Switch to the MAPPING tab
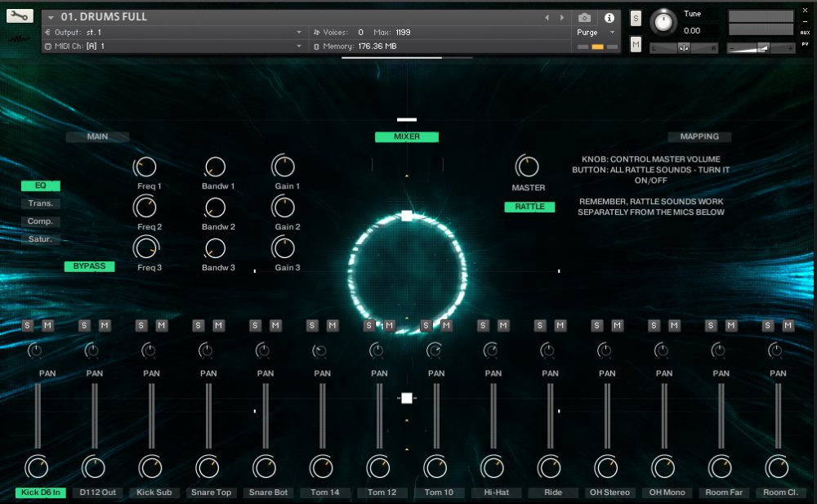Viewport: 817px width, 504px height. (699, 136)
